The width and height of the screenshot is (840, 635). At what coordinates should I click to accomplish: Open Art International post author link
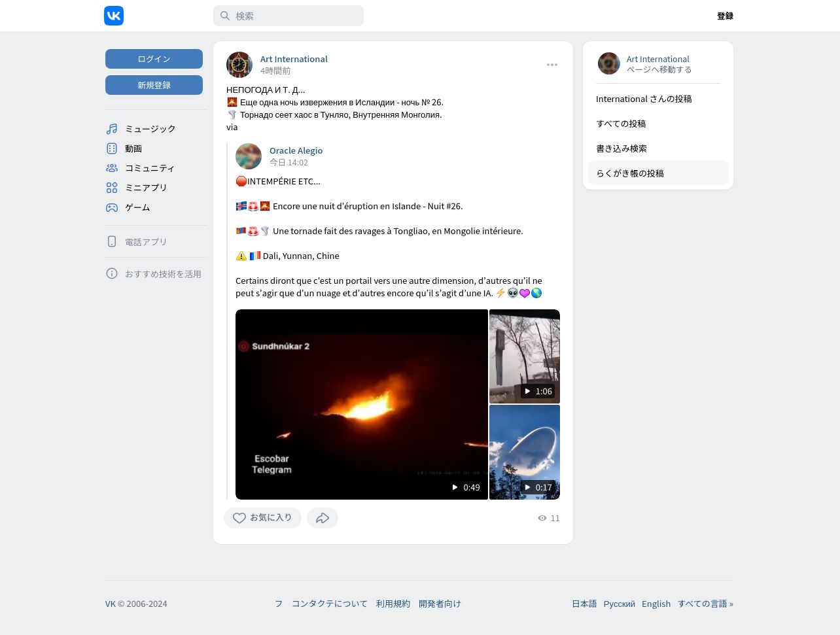click(294, 59)
